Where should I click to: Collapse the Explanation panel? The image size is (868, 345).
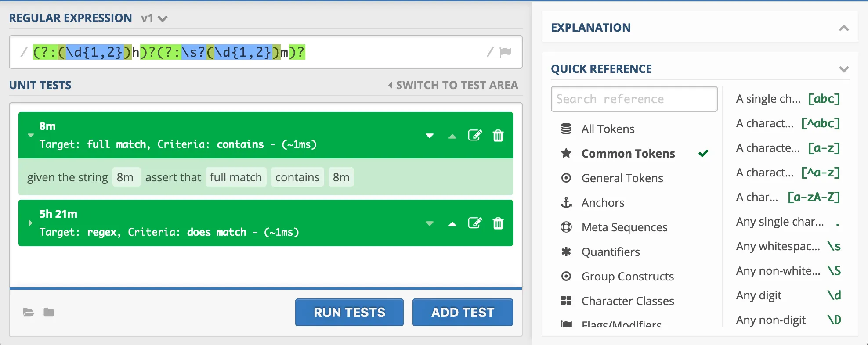844,28
